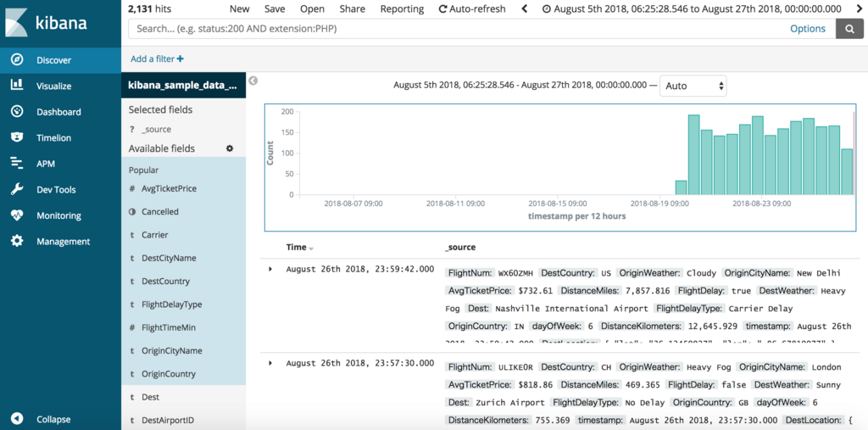
Task: Open Dashboard gauge icon
Action: [17, 111]
